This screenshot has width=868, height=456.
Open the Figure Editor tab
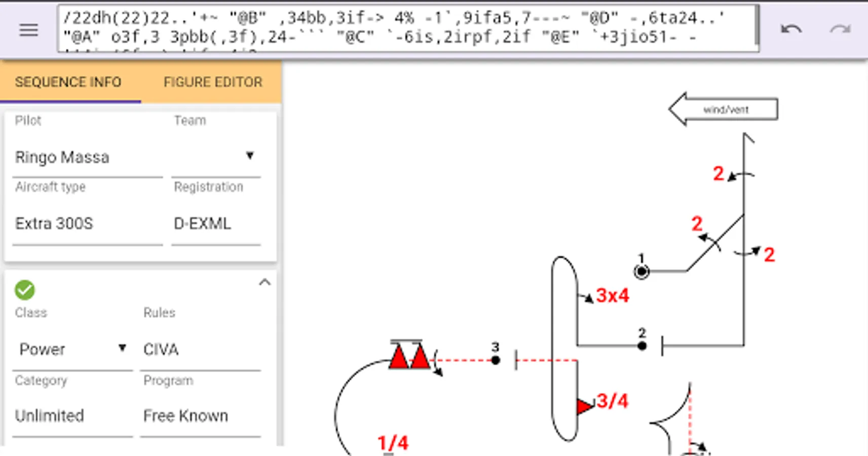pyautogui.click(x=213, y=82)
